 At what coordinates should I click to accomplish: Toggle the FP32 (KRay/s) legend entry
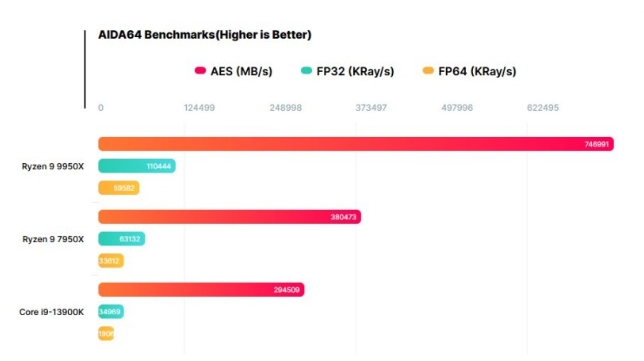(347, 71)
